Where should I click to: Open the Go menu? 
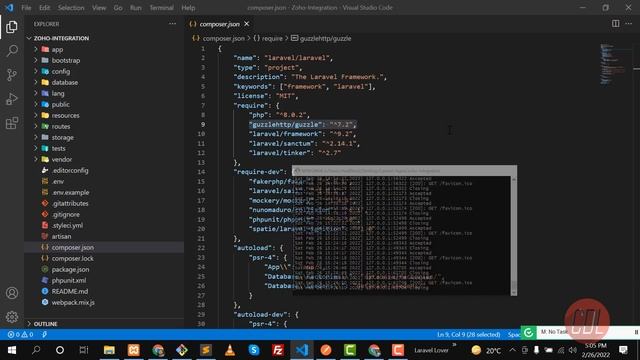point(118,8)
